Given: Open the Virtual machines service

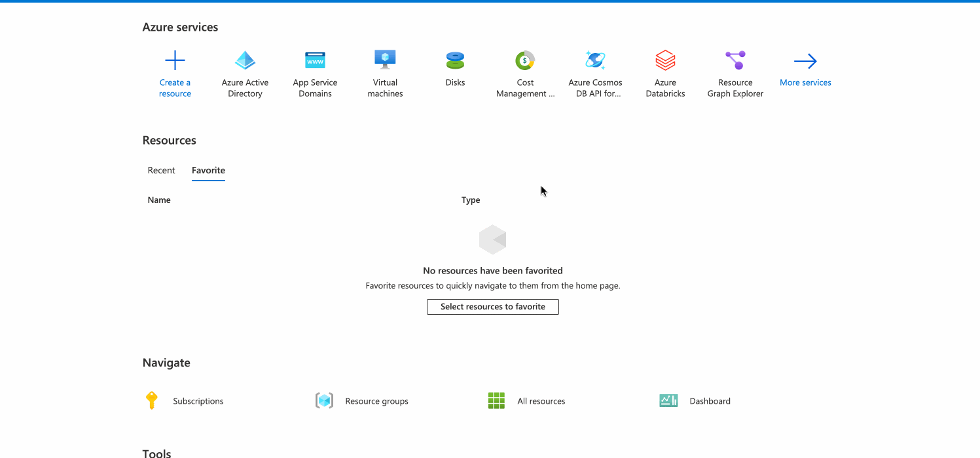Looking at the screenshot, I should pos(385,72).
